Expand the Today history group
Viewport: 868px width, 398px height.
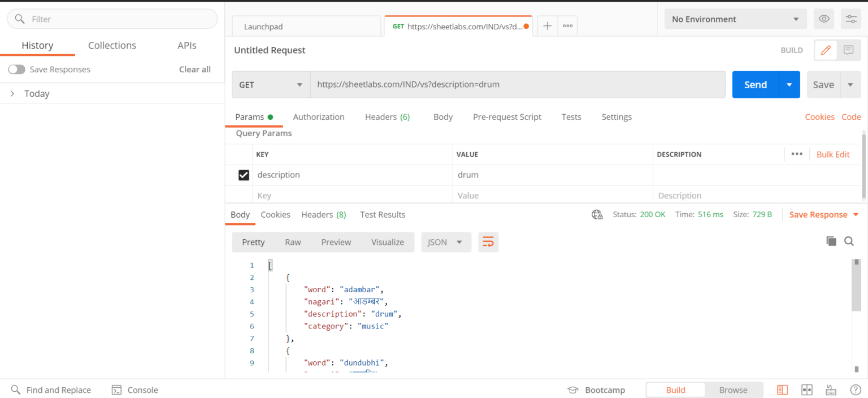pyautogui.click(x=12, y=94)
